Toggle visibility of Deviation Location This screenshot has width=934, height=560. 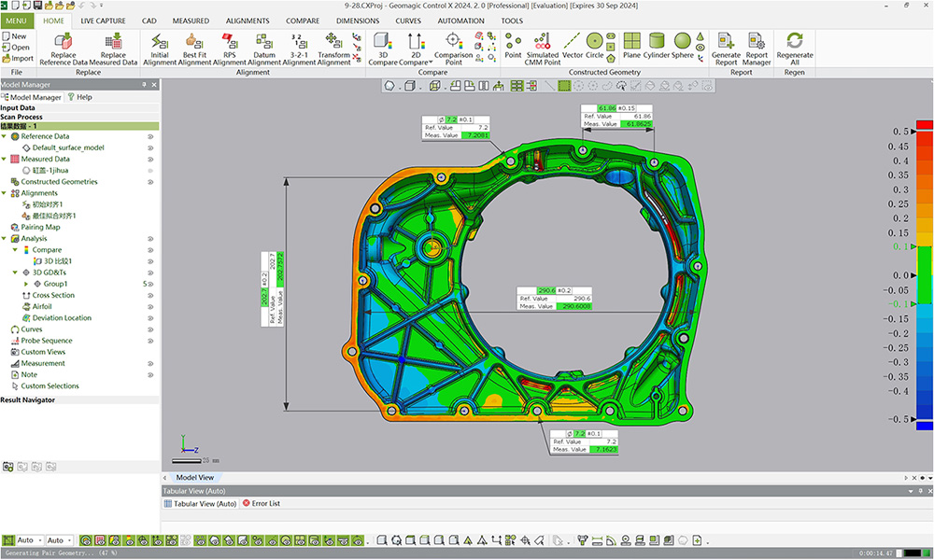[x=150, y=317]
